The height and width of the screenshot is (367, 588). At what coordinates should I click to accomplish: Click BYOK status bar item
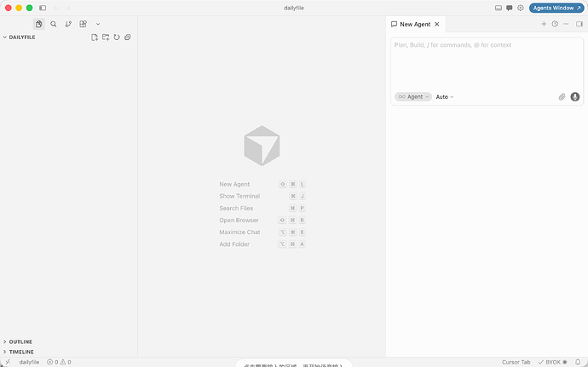[553, 362]
